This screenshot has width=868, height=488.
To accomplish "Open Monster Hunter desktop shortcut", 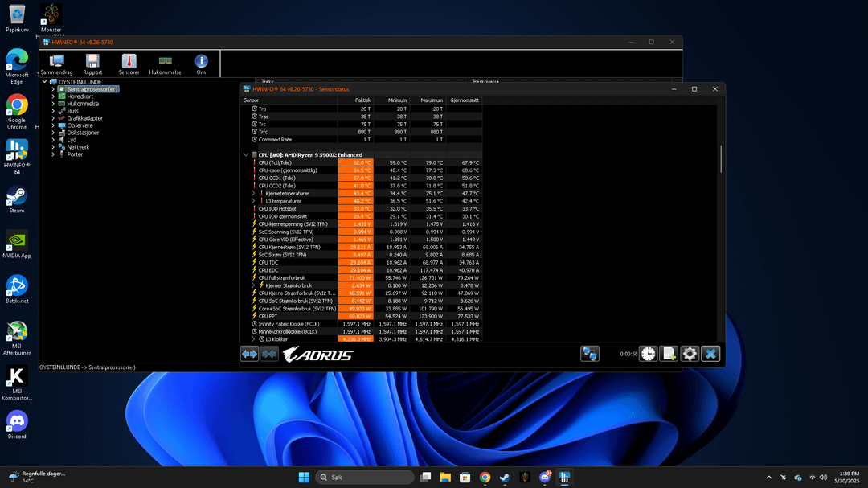I will pos(51,18).
